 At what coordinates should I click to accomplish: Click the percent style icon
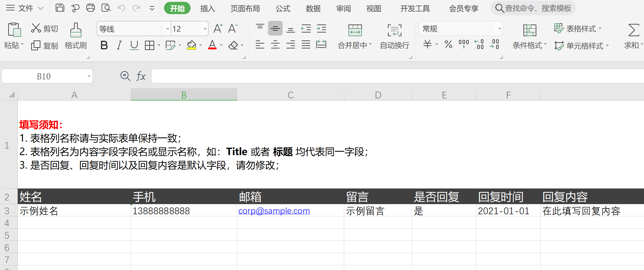(449, 45)
